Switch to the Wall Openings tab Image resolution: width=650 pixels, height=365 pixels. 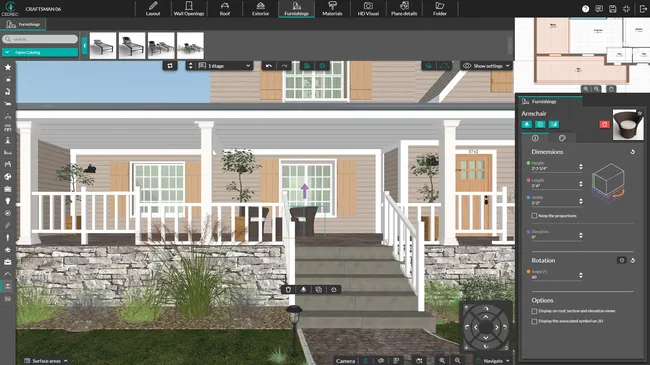coord(189,9)
